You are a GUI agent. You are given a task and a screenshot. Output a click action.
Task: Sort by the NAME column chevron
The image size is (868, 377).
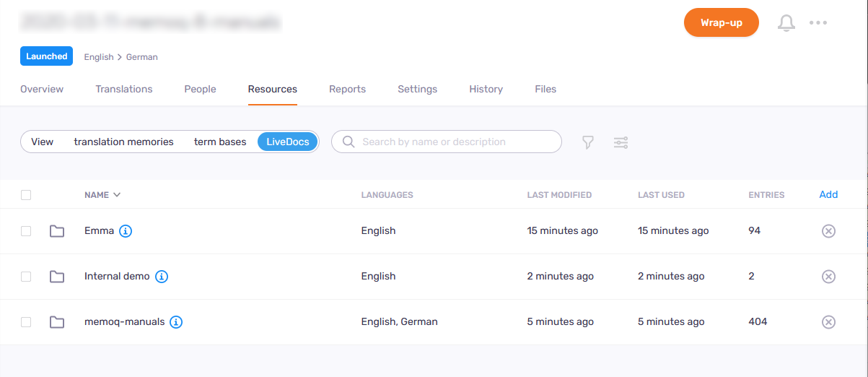pos(117,195)
